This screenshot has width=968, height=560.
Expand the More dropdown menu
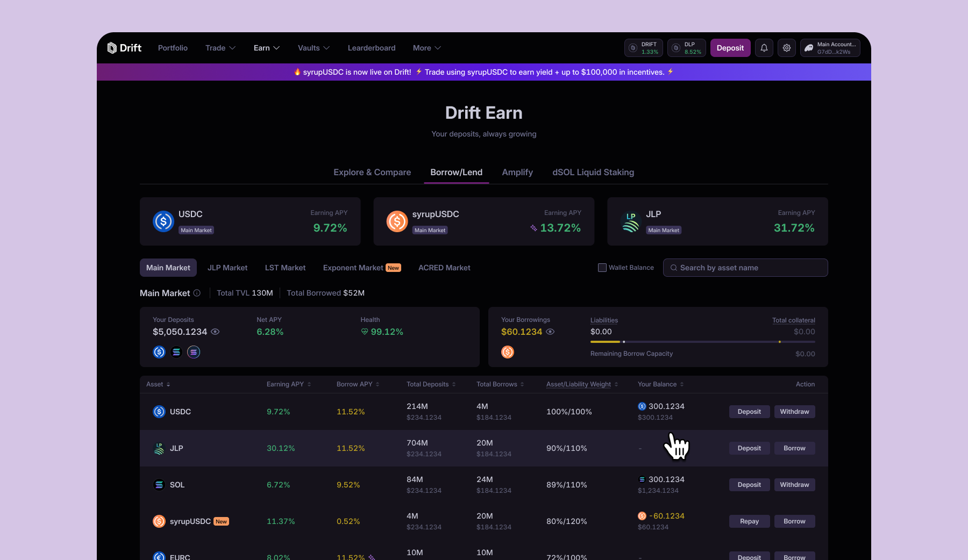427,48
